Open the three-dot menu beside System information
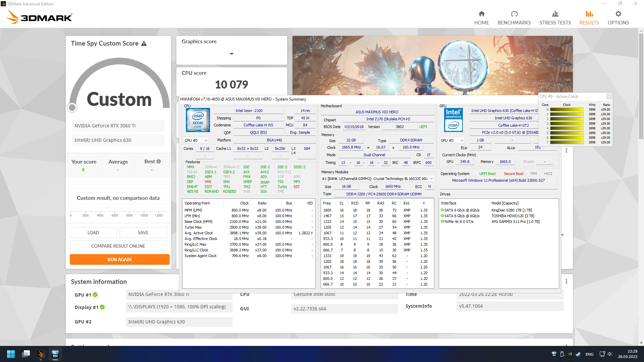 (566, 282)
